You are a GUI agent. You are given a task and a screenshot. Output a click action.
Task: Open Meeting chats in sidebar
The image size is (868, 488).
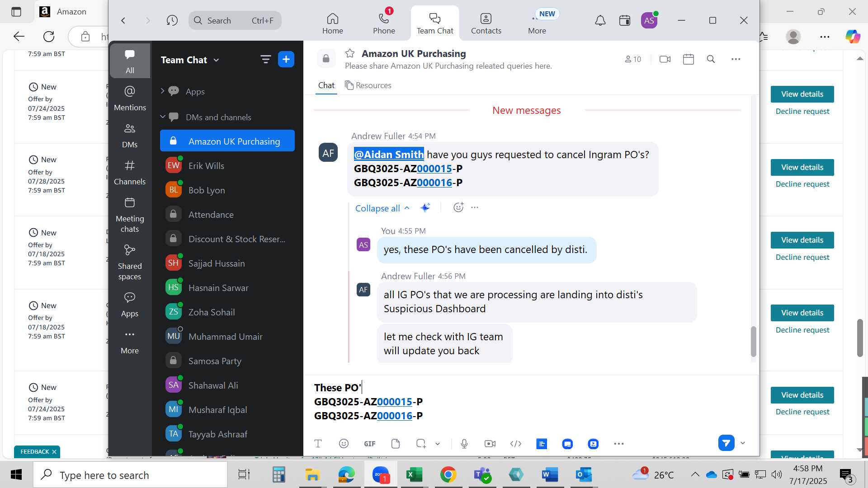point(130,215)
